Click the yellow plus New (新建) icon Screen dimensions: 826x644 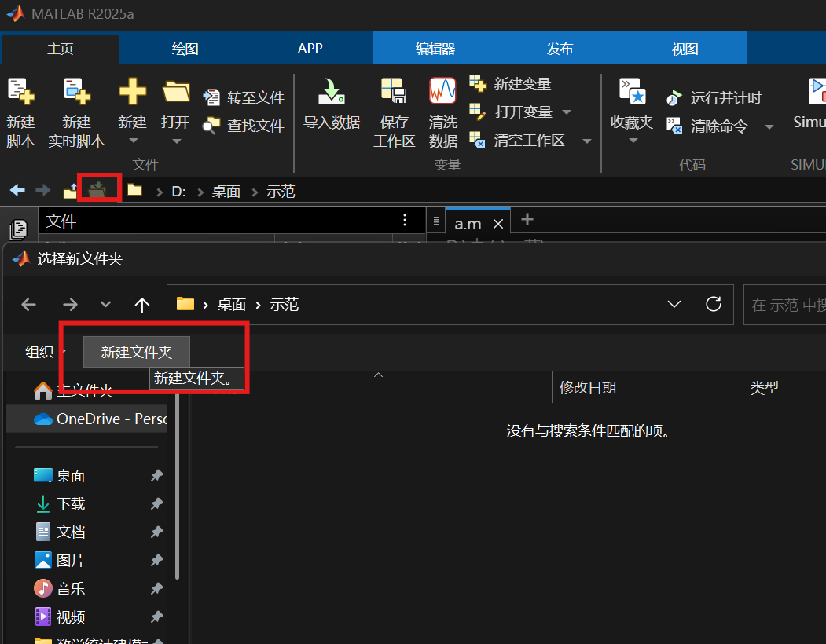pos(132,91)
